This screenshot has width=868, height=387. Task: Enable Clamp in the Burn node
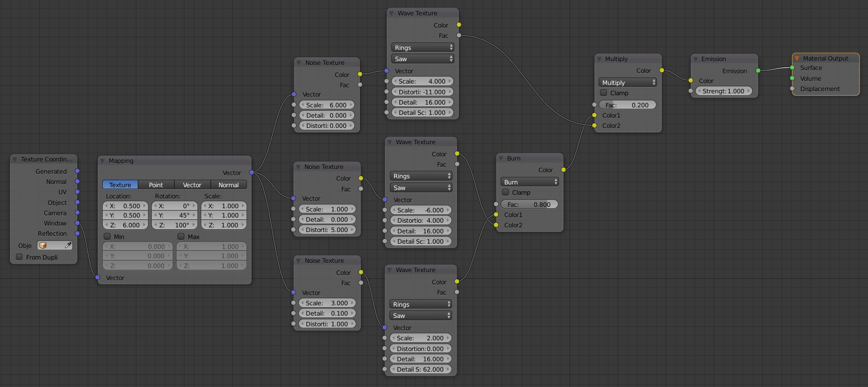505,192
